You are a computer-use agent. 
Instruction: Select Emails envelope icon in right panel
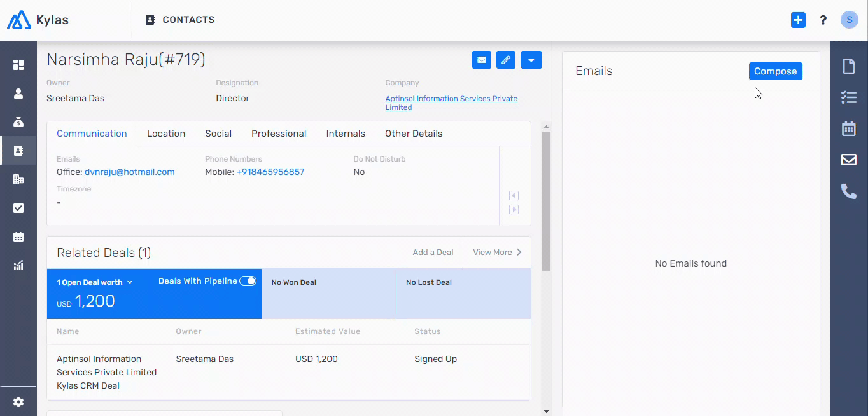pyautogui.click(x=849, y=160)
